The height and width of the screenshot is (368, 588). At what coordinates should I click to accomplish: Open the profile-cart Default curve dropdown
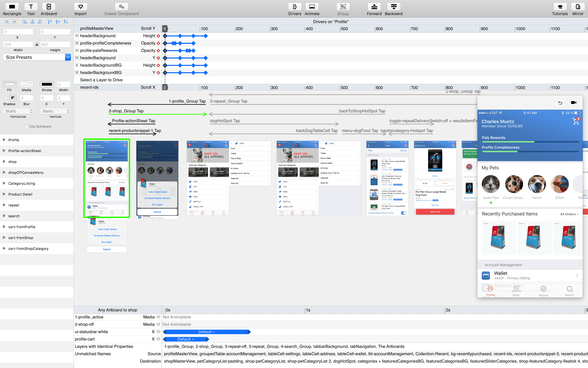coord(186,339)
